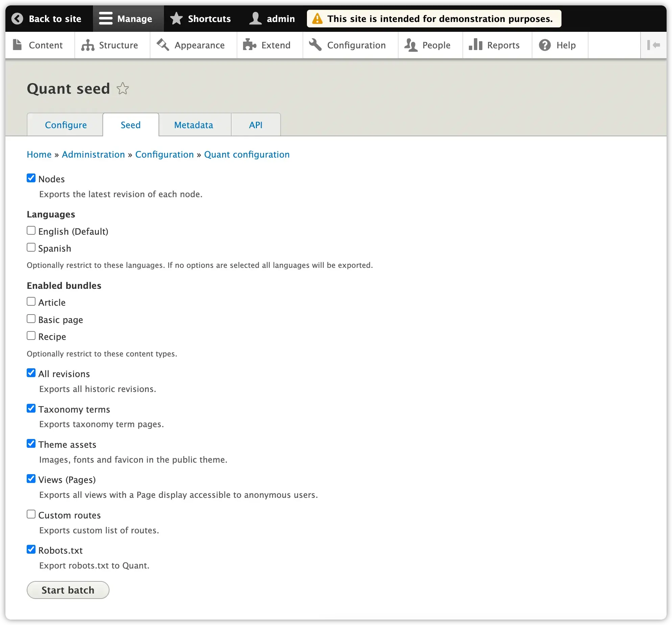Click the Extend puzzle-piece icon
672x625 pixels.
[249, 45]
